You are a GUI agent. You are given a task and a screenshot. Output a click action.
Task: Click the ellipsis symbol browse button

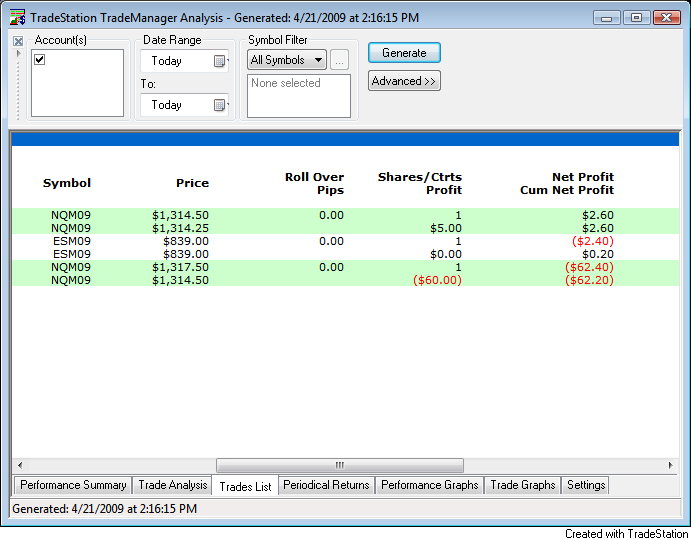tap(339, 60)
